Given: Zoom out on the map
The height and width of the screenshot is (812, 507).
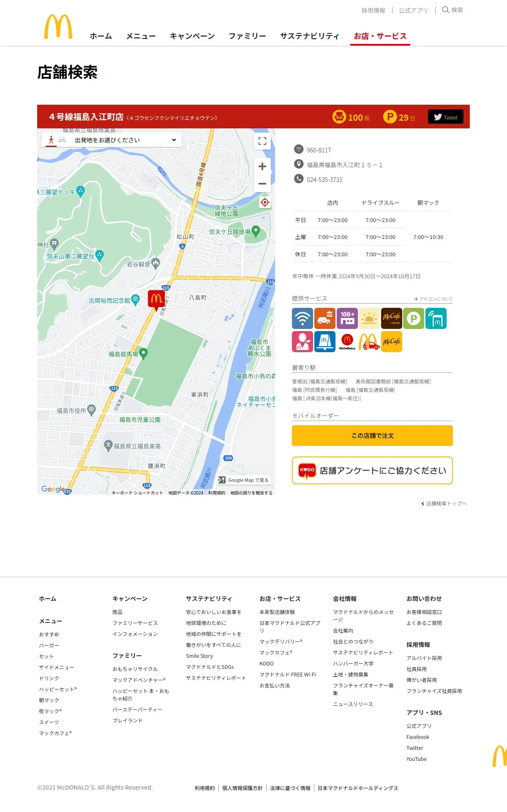Looking at the screenshot, I should click(262, 184).
